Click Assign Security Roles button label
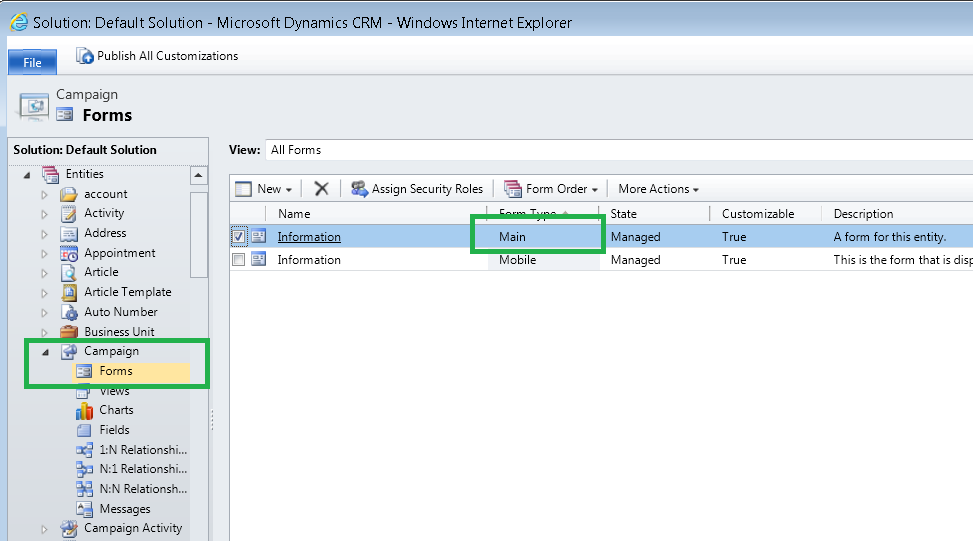 (427, 189)
